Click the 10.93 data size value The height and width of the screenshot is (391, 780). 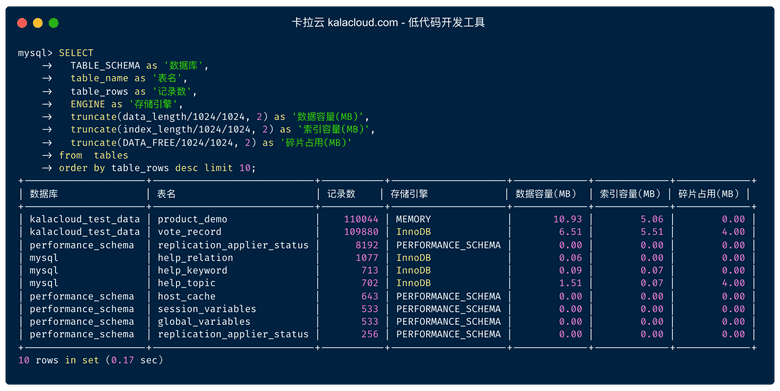(568, 219)
